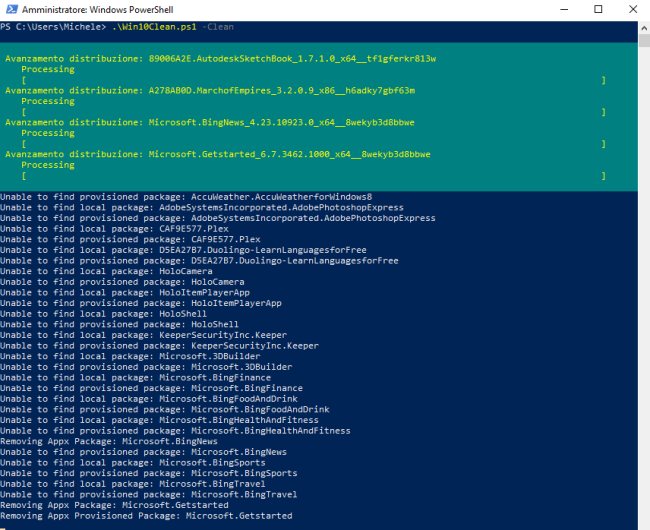The height and width of the screenshot is (530, 650).
Task: Click the MarchofEmpires progress line
Action: pos(210,90)
